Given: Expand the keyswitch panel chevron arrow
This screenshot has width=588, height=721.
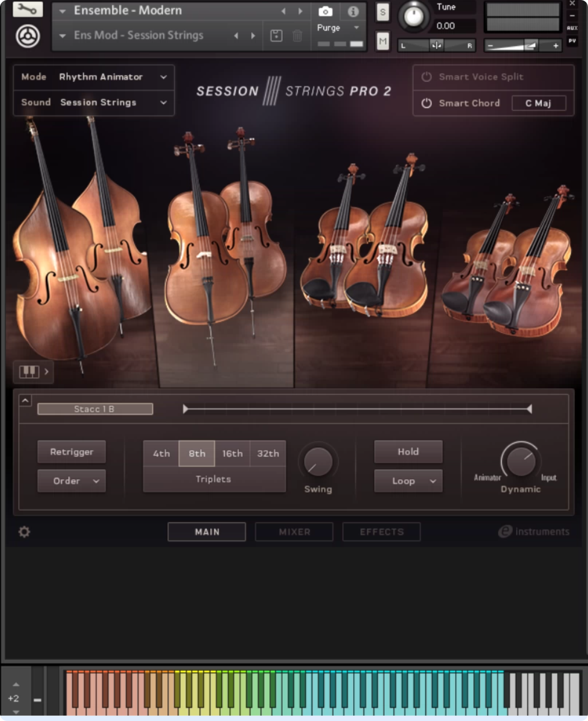Looking at the screenshot, I should (47, 371).
